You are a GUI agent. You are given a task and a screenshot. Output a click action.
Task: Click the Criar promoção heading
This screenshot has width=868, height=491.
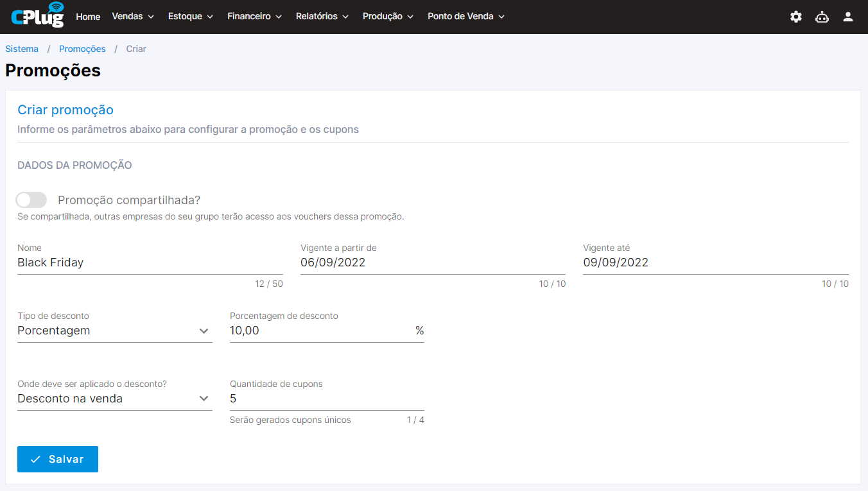(x=65, y=110)
